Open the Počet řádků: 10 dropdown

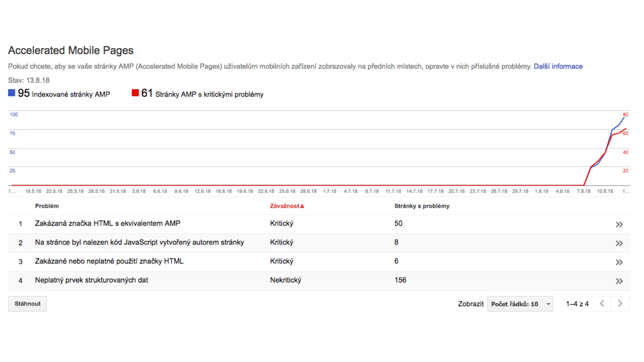click(x=520, y=304)
